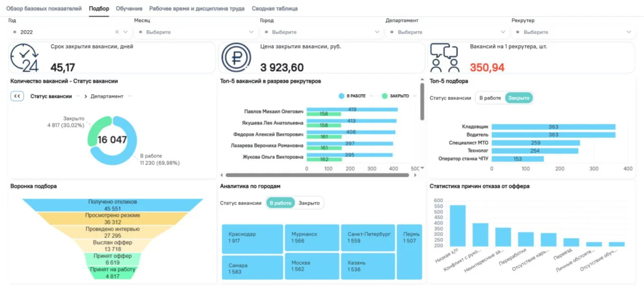The height and width of the screenshot is (289, 644).
Task: Click scroll-right arrow under recruiters chart
Action: tap(415, 175)
